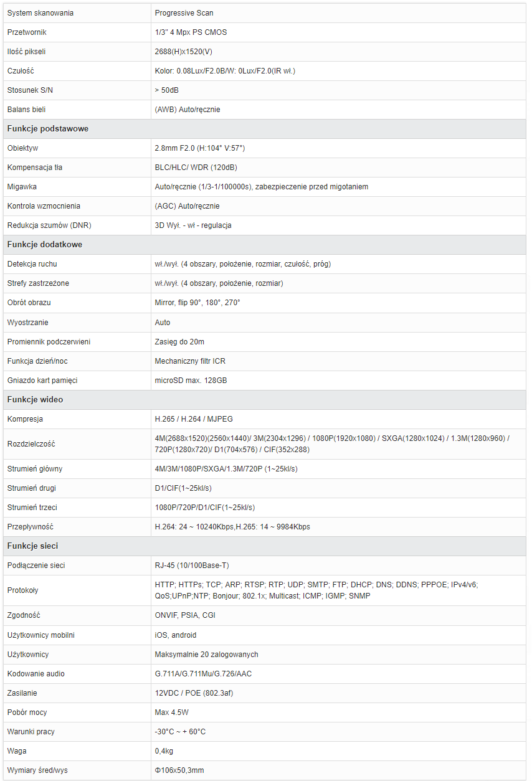The height and width of the screenshot is (781, 532).
Task: Select the 'Zasięg do 20m' value
Action: pos(179,342)
